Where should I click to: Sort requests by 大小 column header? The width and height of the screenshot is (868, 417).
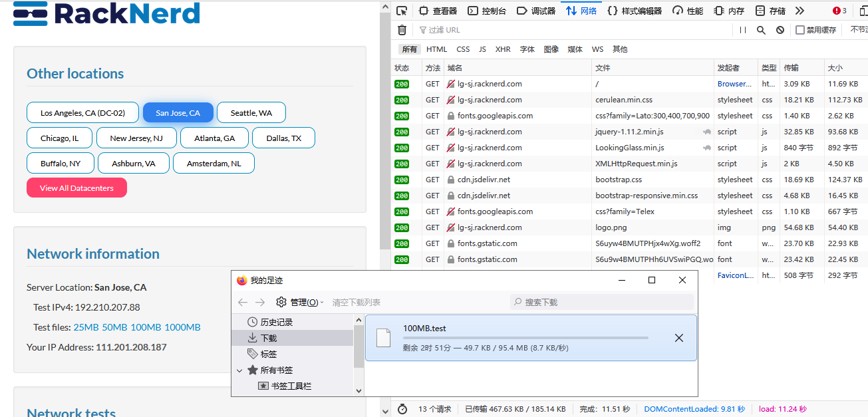(846, 68)
